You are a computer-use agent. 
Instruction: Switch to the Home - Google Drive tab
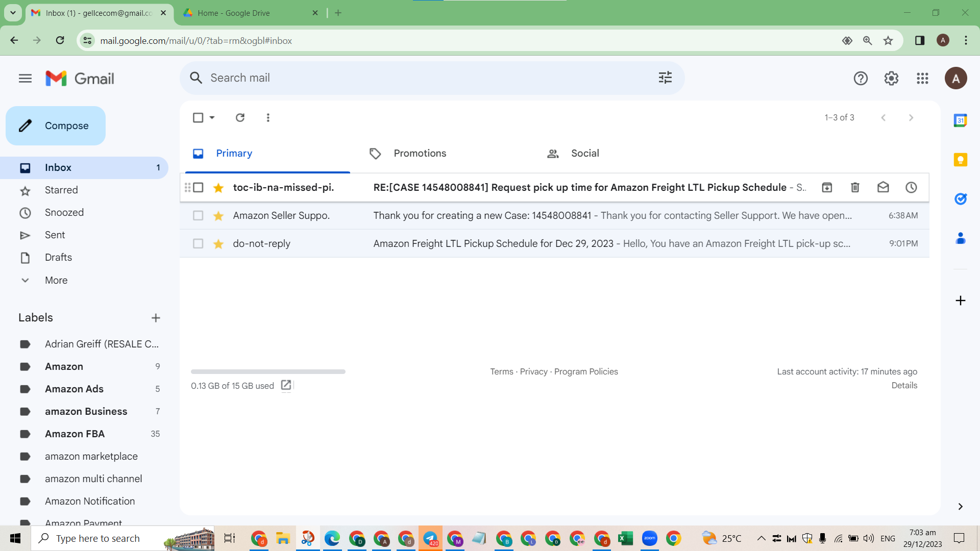tap(251, 13)
